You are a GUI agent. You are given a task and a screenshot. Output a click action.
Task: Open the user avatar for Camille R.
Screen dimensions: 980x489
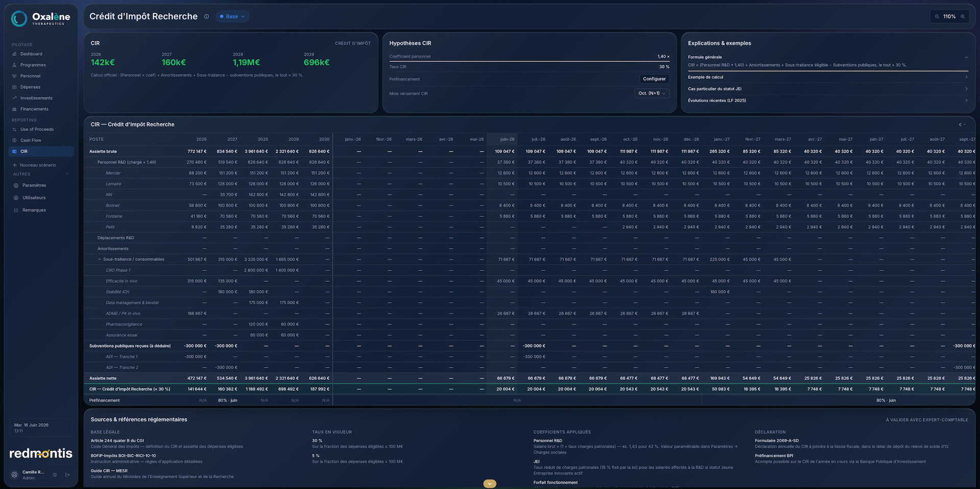click(14, 475)
